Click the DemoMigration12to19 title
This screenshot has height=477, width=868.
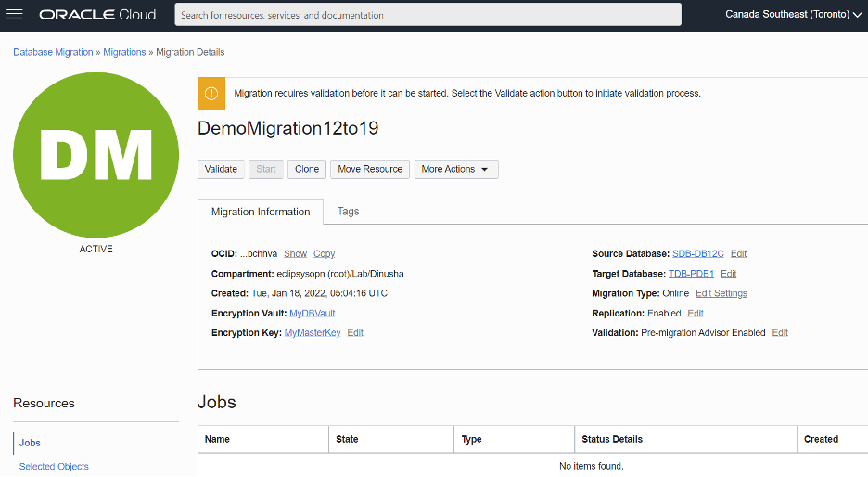[287, 128]
